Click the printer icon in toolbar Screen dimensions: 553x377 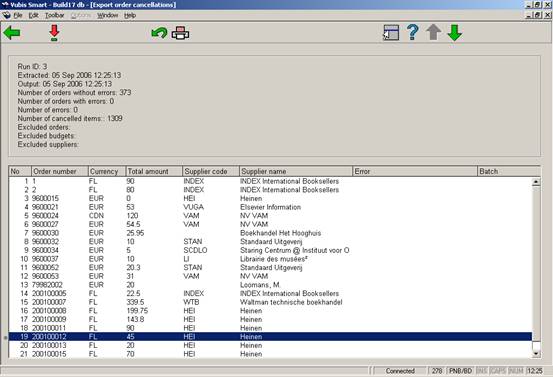[x=180, y=33]
